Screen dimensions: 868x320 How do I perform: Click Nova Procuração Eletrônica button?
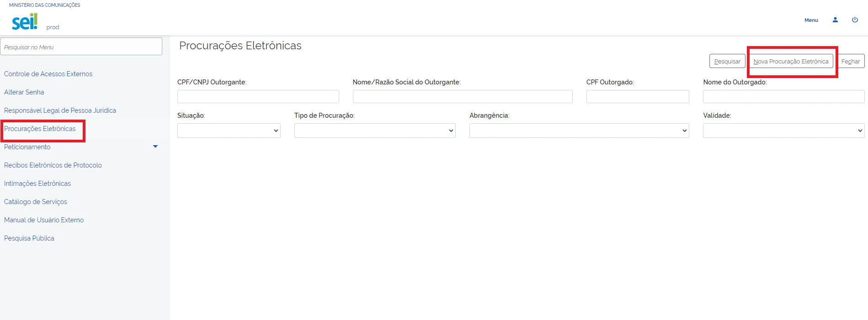click(x=790, y=61)
